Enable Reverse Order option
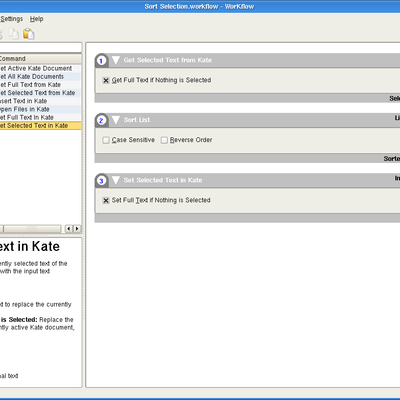Screen dimensions: 400x400 click(164, 140)
